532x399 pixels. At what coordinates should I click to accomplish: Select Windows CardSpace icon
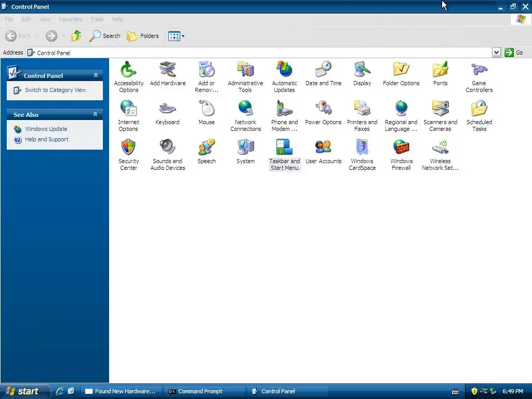tap(362, 155)
